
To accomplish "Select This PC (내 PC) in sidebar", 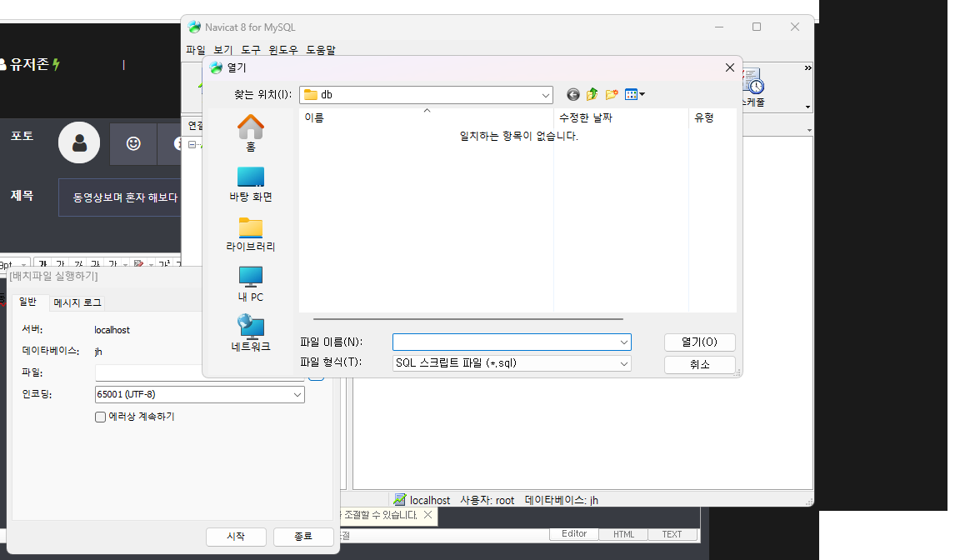I will tap(250, 284).
